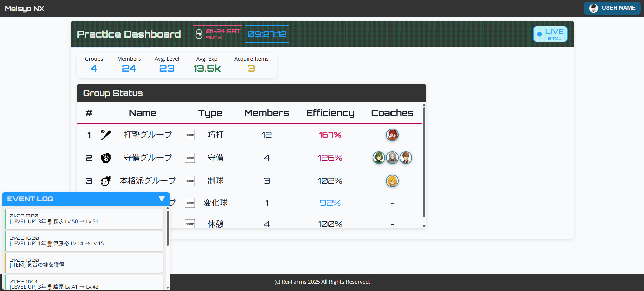Click the brown-haired coach avatar in 守備 row
Screen dimensions: 644x291
point(406,158)
